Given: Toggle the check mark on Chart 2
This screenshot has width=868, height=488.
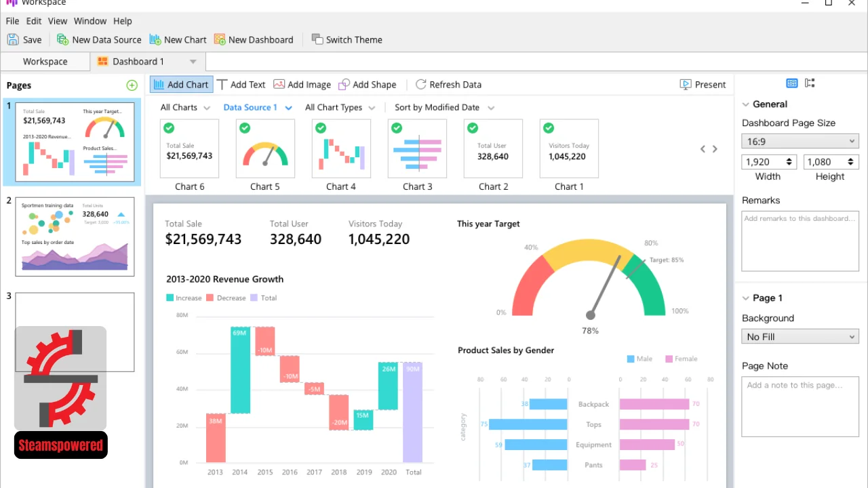Looking at the screenshot, I should tap(473, 127).
